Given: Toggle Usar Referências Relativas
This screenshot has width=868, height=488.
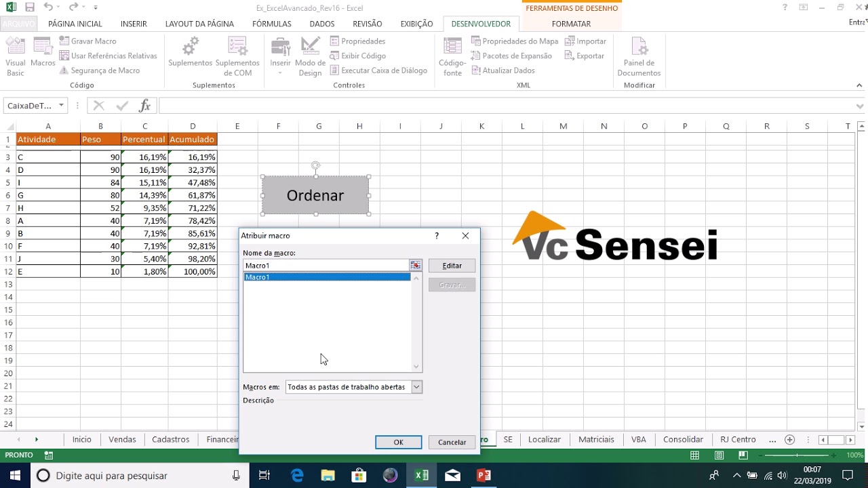Looking at the screenshot, I should (108, 56).
